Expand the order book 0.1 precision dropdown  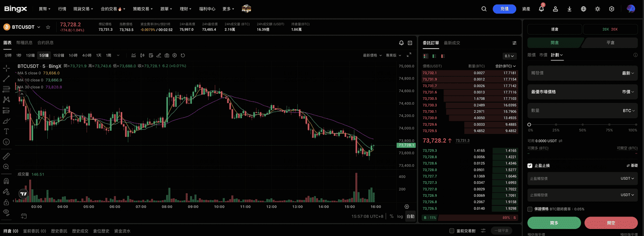click(510, 56)
